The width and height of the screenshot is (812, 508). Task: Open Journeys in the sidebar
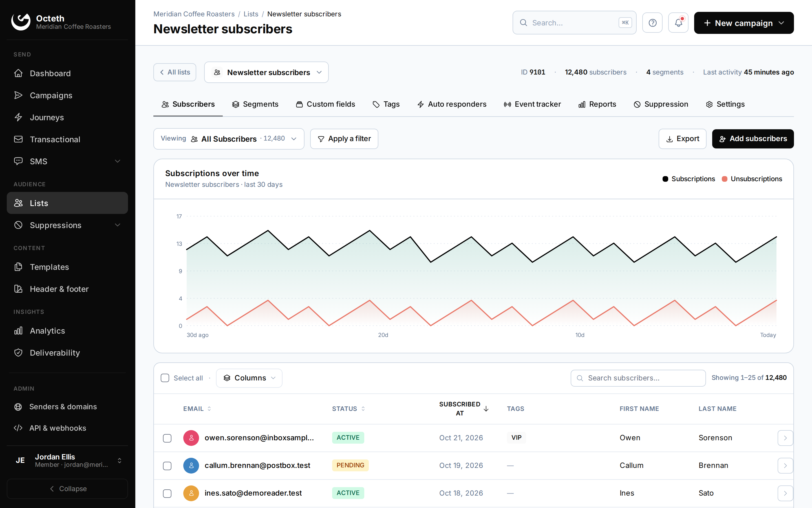[67, 117]
